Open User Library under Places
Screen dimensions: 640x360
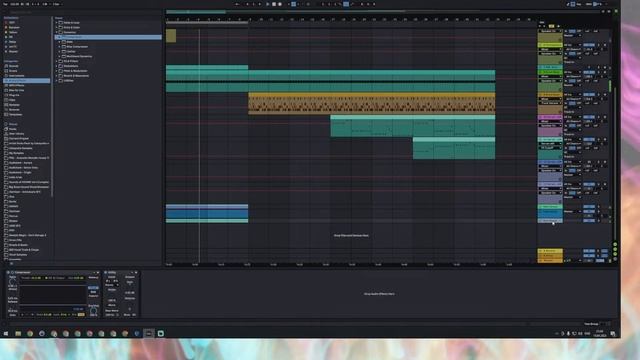click(16, 134)
